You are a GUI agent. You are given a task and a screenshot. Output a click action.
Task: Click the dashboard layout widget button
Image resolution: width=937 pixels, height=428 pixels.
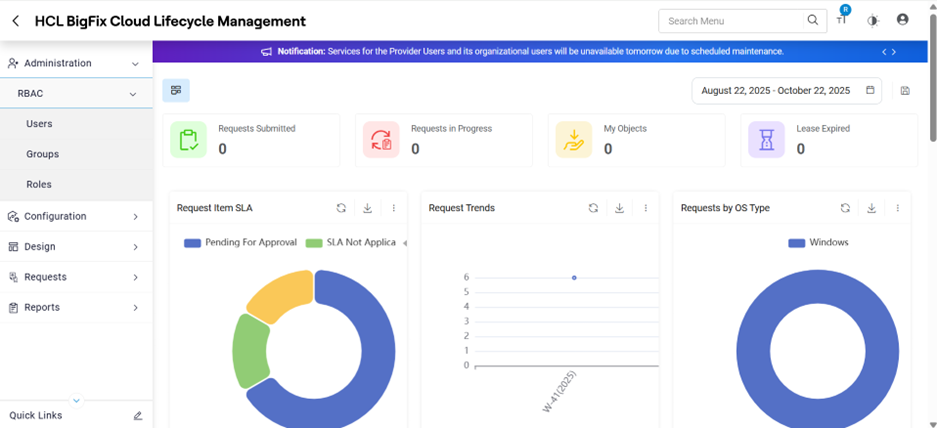pyautogui.click(x=176, y=90)
